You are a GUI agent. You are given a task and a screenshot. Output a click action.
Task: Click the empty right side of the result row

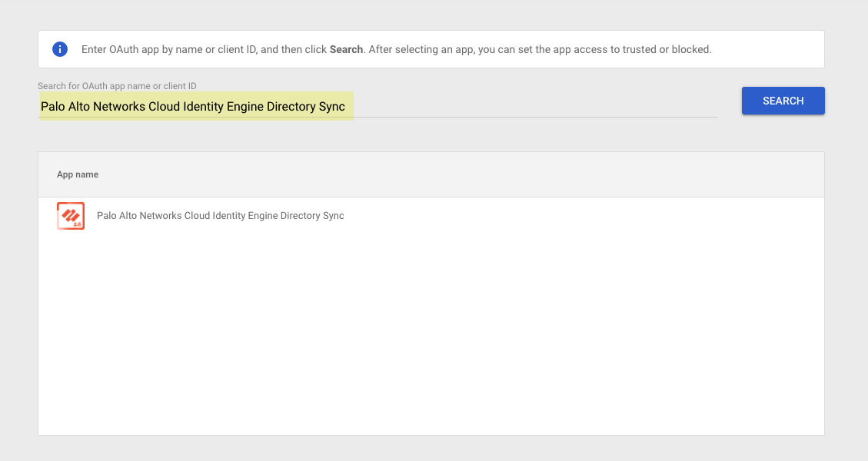[615, 216]
